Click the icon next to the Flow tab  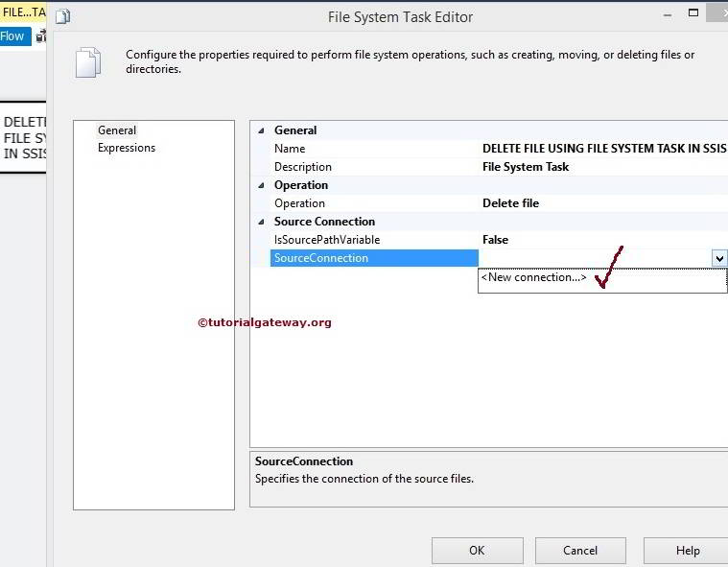[41, 35]
